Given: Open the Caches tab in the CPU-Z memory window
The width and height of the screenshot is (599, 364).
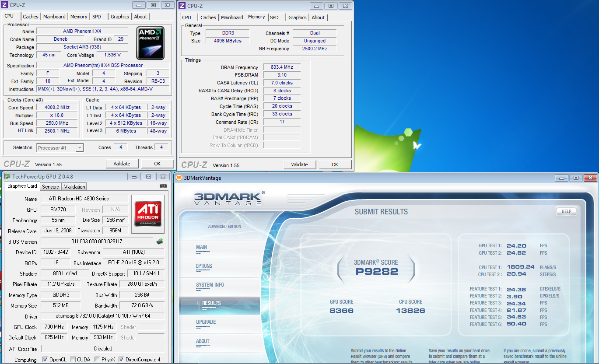Looking at the screenshot, I should pyautogui.click(x=208, y=17).
